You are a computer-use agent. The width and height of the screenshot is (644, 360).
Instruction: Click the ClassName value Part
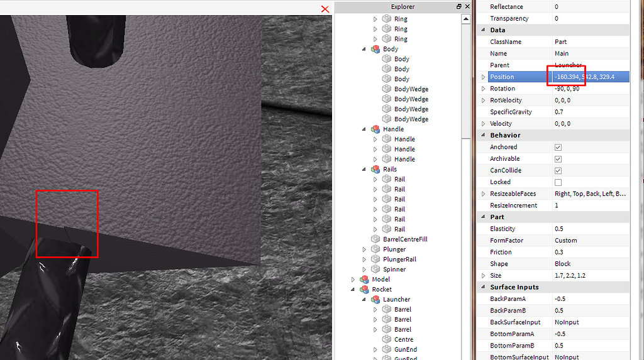(591, 42)
